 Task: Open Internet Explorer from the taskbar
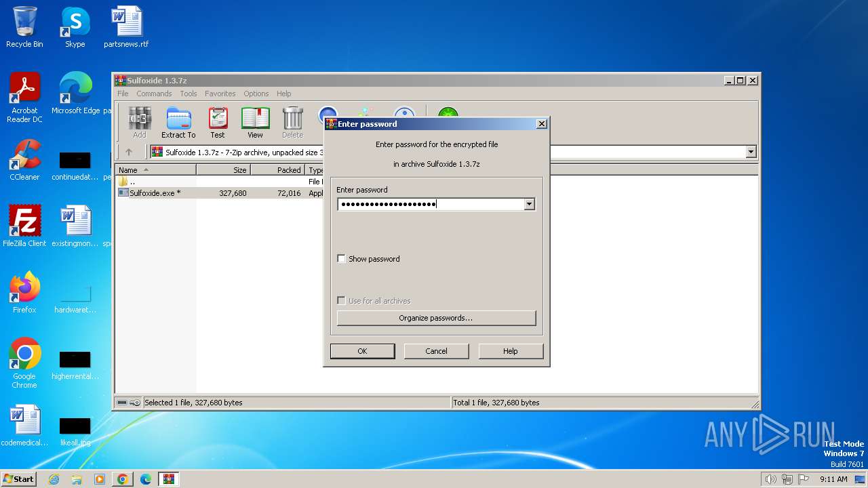[x=54, y=479]
